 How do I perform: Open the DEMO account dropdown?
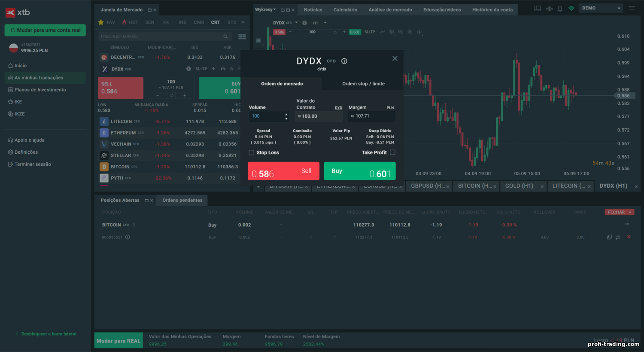pos(600,8)
